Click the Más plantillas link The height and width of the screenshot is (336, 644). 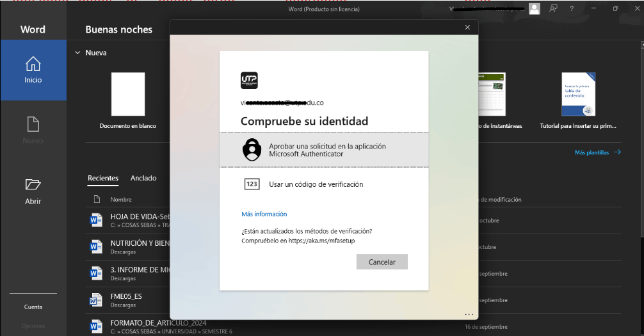point(598,152)
